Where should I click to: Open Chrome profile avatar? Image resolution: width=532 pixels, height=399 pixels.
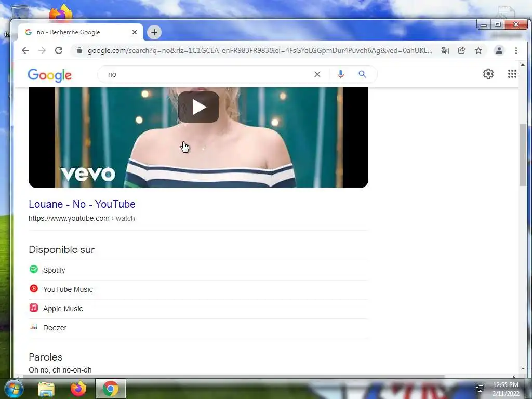click(499, 50)
